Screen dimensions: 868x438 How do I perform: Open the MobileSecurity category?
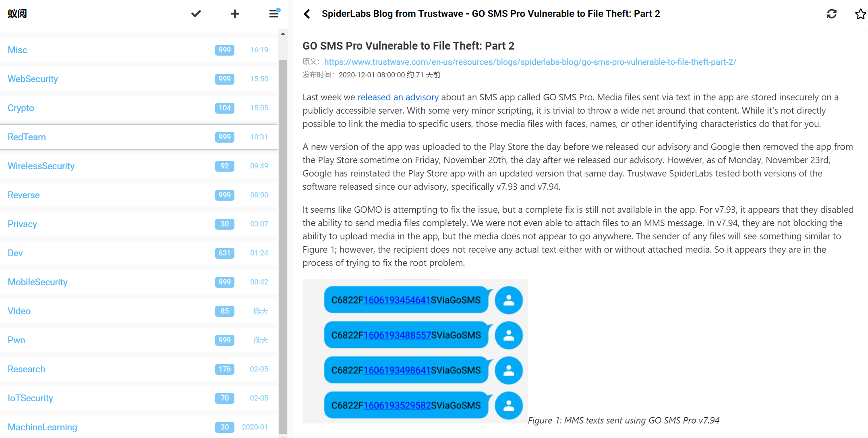click(37, 282)
